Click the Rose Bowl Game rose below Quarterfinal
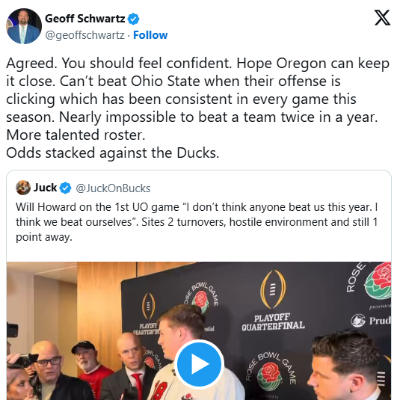 [x=270, y=371]
